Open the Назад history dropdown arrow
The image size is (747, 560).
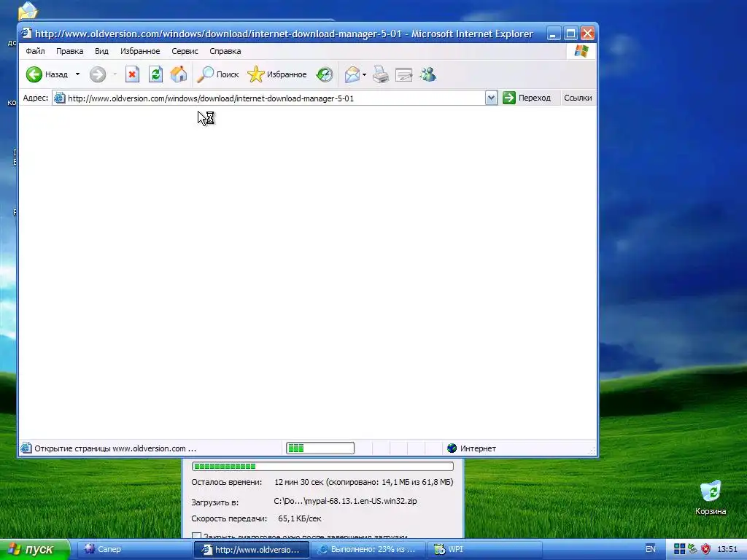point(77,74)
